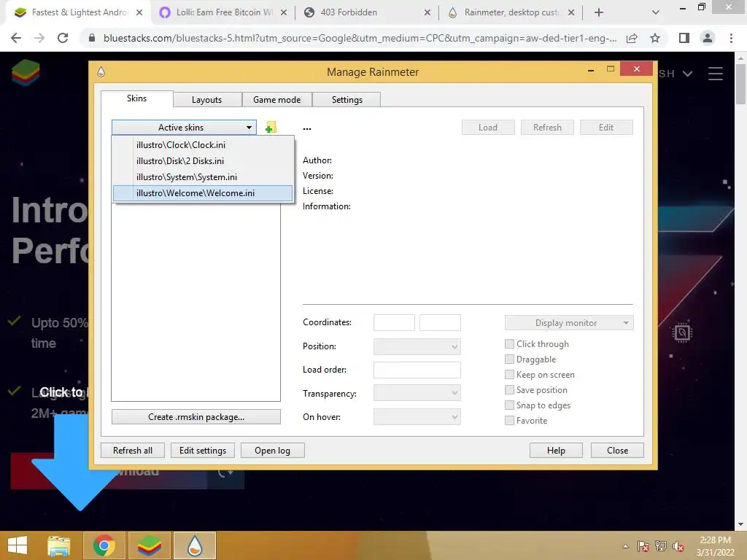
Task: Open the Chrome profile avatar
Action: point(708,38)
